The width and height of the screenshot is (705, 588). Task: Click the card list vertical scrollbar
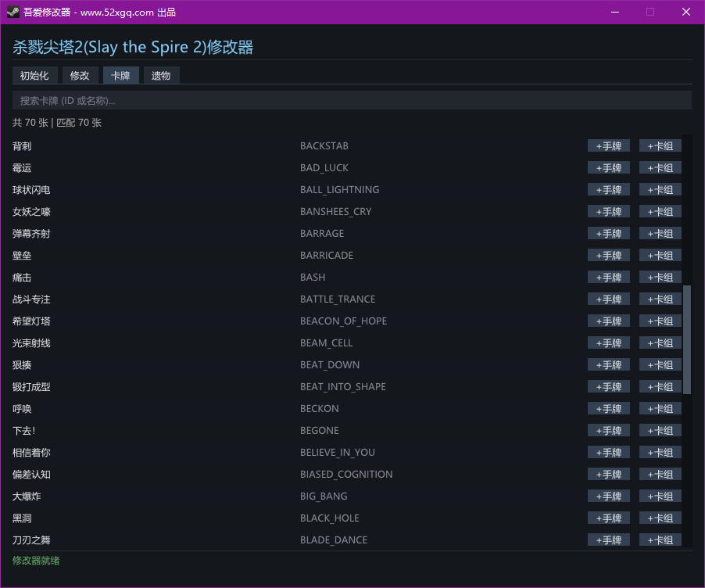pyautogui.click(x=687, y=339)
